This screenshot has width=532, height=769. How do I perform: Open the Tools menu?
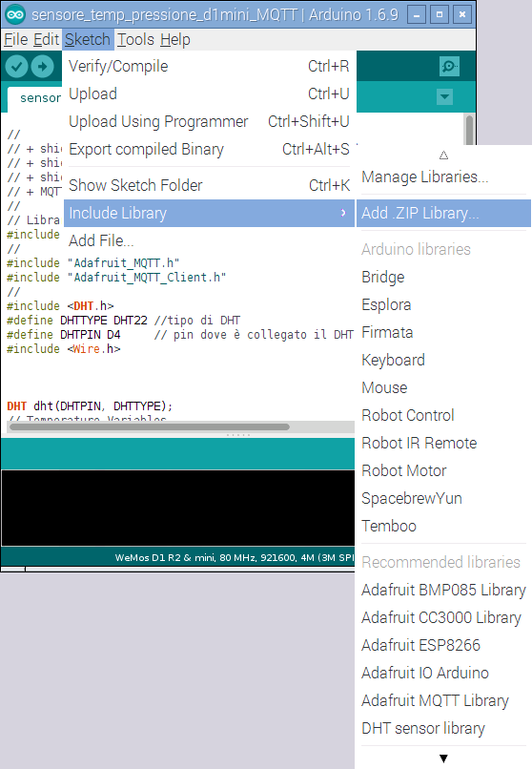pyautogui.click(x=135, y=39)
